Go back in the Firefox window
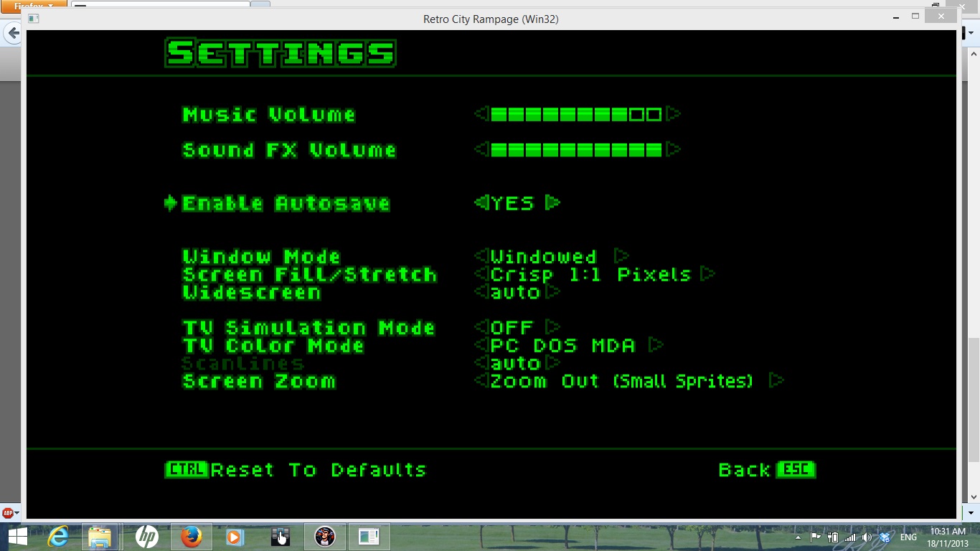 point(12,33)
